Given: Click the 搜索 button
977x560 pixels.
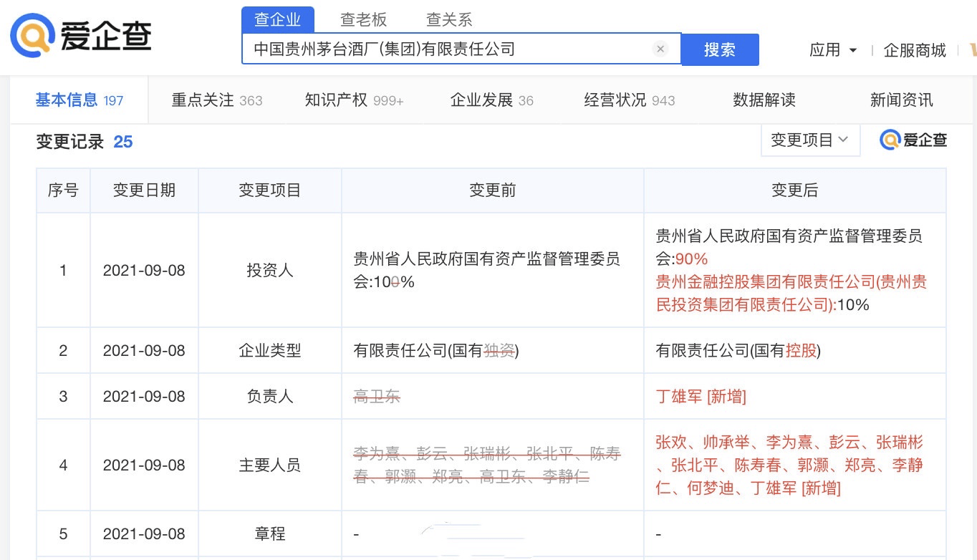Looking at the screenshot, I should pos(720,49).
